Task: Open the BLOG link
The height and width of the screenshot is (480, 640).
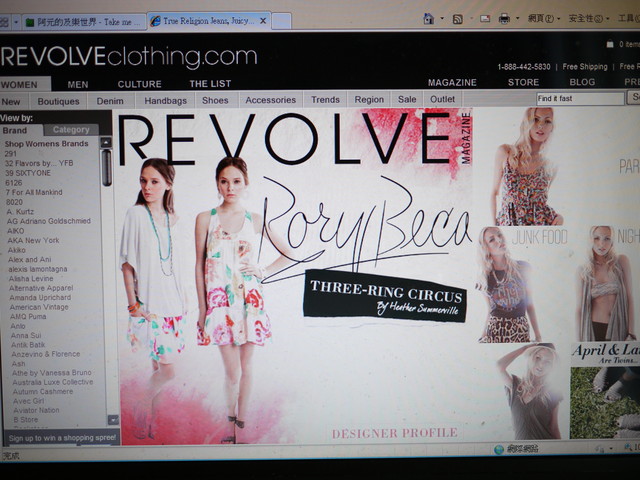Action: coord(582,82)
